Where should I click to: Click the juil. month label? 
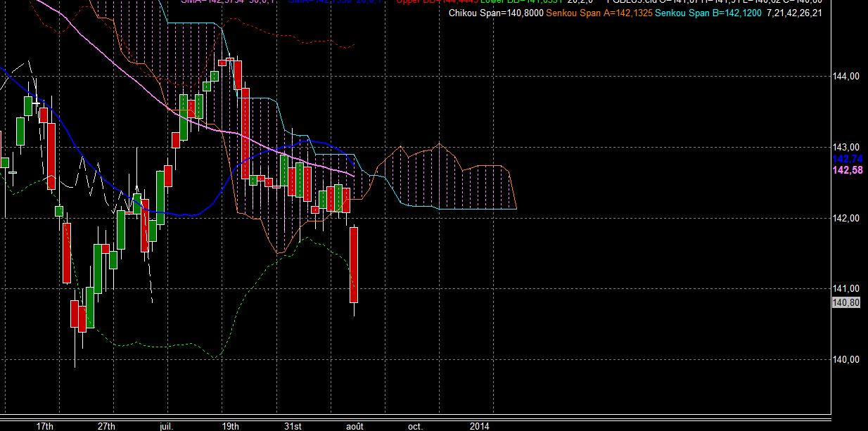167,426
